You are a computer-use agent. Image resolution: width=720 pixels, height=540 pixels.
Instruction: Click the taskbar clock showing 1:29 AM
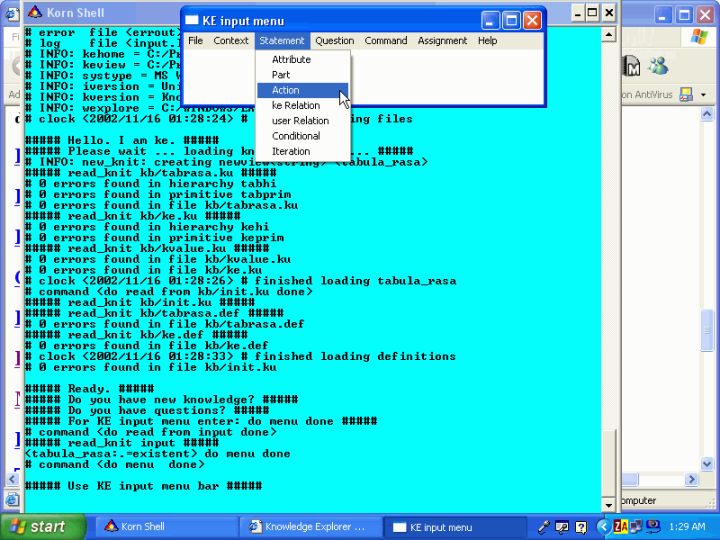(x=687, y=527)
